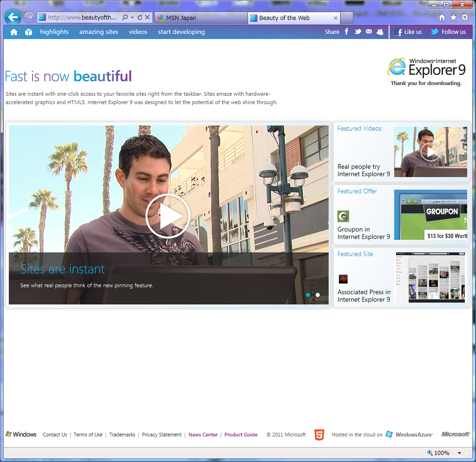The image size is (476, 462).
Task: Maximize the browser window
Action: click(446, 5)
